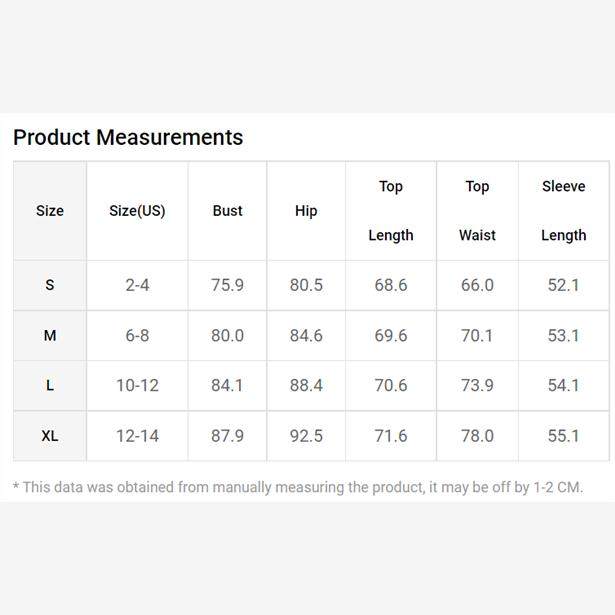This screenshot has width=615, height=615.
Task: Click the Hip column header
Action: click(306, 211)
